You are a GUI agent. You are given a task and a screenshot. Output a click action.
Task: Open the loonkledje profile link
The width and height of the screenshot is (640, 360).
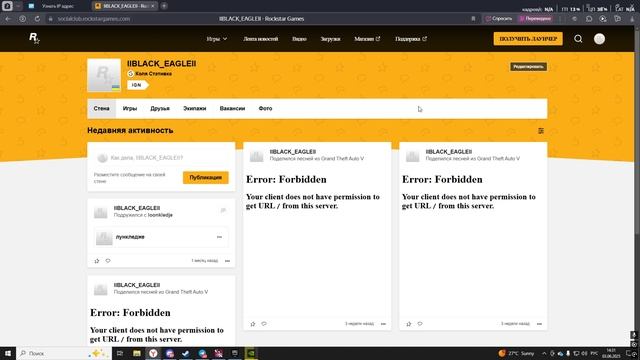coord(160,215)
